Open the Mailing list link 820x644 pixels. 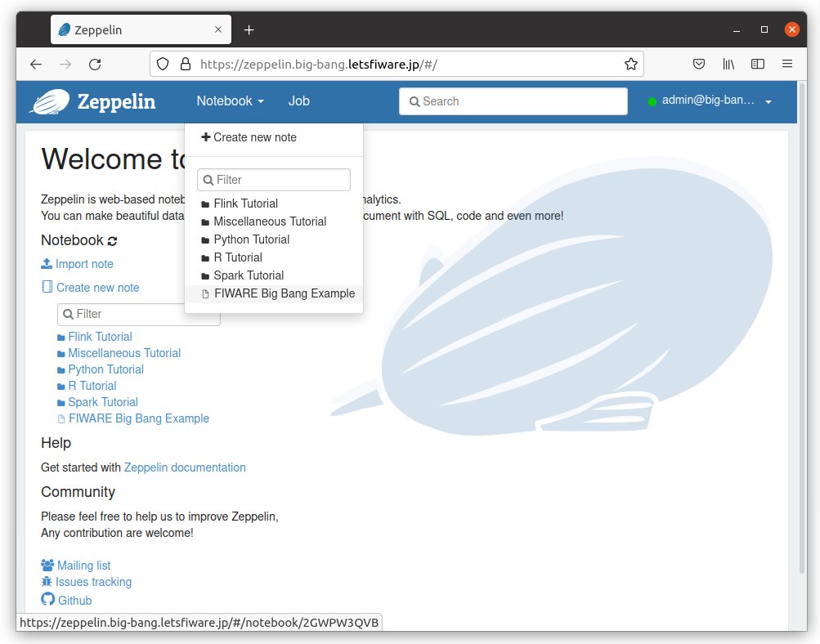[x=83, y=566]
